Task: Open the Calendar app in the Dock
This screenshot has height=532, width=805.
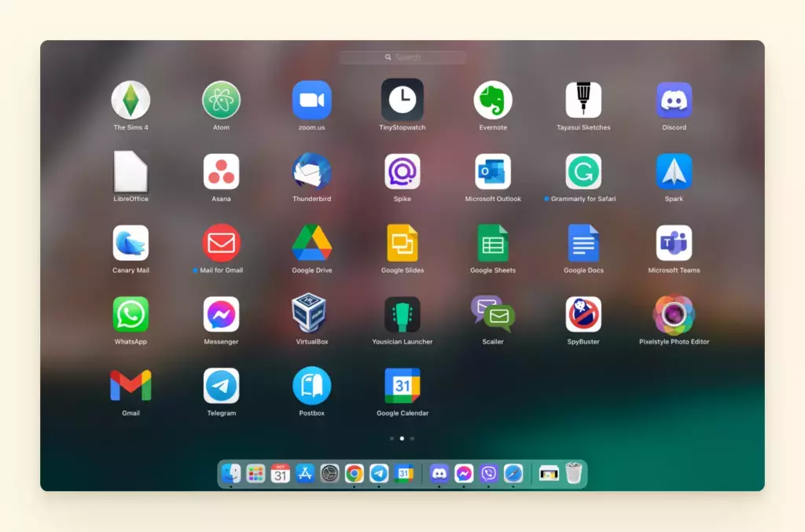Action: (x=281, y=474)
